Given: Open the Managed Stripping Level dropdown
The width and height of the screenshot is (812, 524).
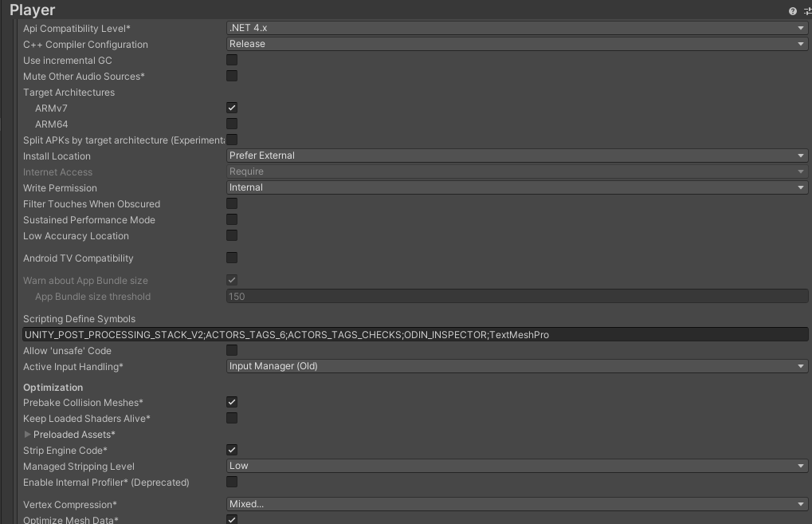Looking at the screenshot, I should coord(516,465).
